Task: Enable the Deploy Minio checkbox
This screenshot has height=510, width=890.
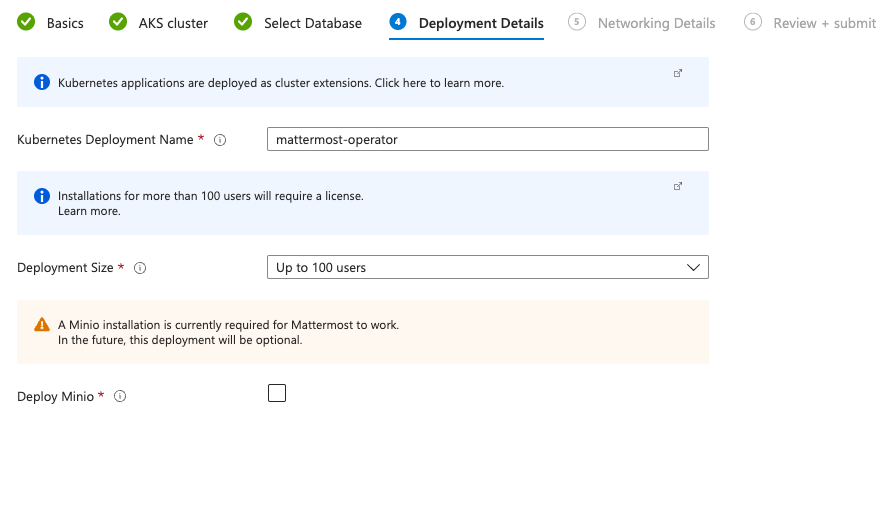Action: tap(277, 394)
